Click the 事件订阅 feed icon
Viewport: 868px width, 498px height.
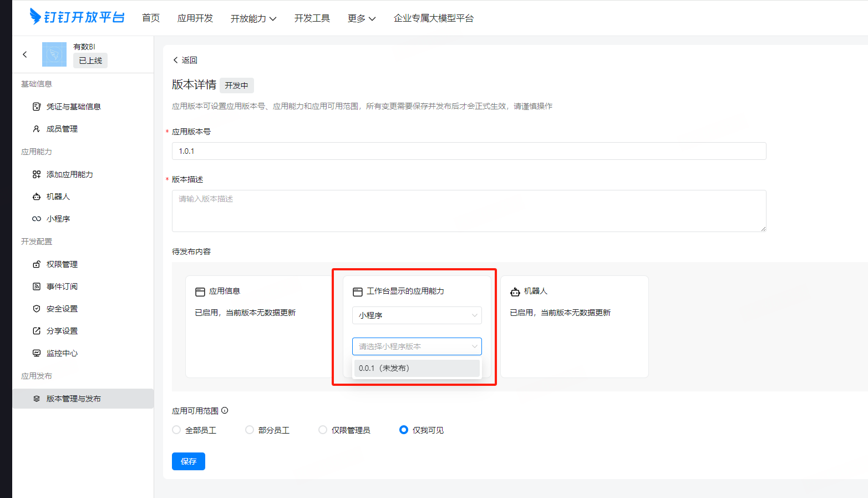37,286
